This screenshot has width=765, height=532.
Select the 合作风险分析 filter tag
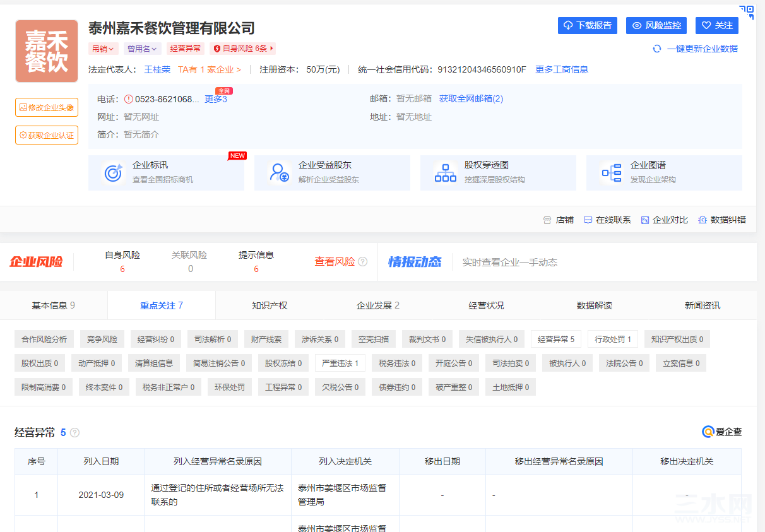pyautogui.click(x=44, y=339)
